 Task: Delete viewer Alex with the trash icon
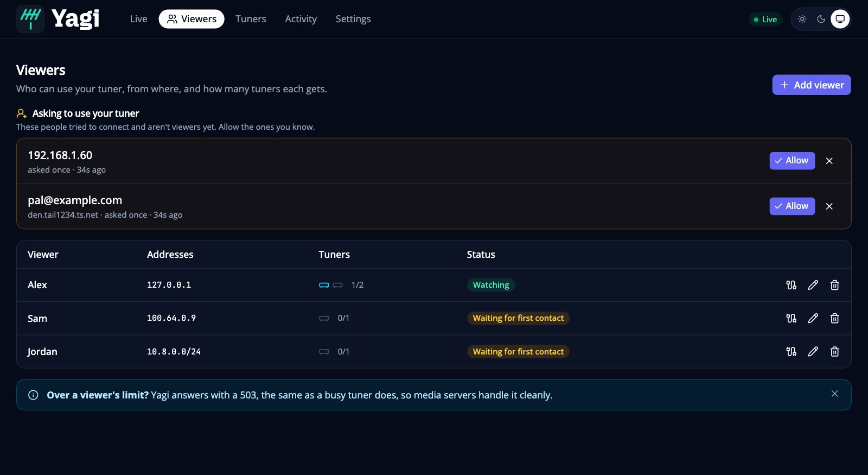(x=835, y=285)
